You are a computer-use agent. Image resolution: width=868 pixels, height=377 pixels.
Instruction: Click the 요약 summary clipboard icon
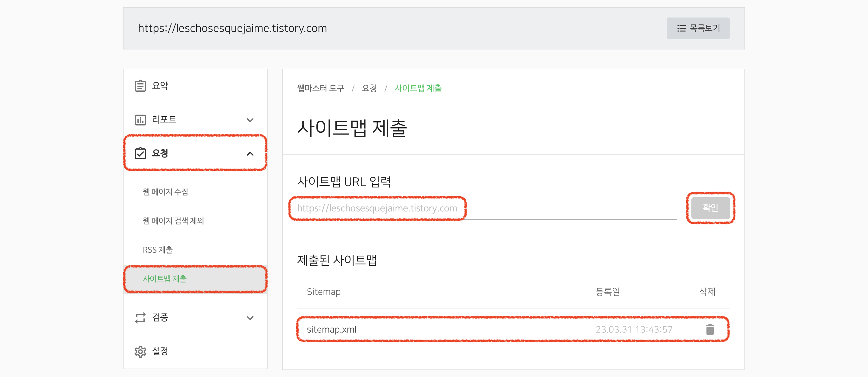[x=140, y=86]
